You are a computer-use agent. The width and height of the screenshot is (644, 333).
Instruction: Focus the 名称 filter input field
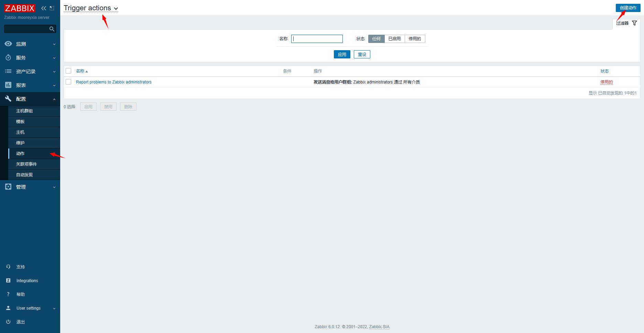click(317, 39)
